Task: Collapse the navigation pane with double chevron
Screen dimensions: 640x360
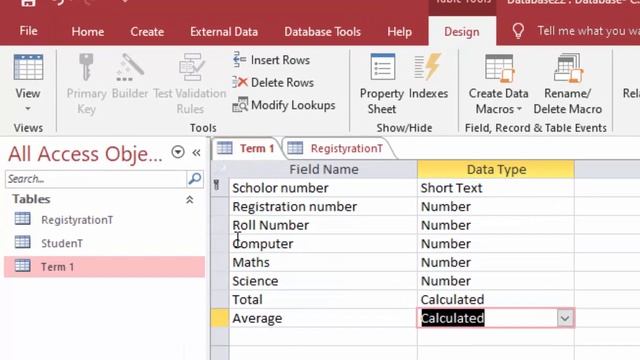Action: click(x=196, y=153)
